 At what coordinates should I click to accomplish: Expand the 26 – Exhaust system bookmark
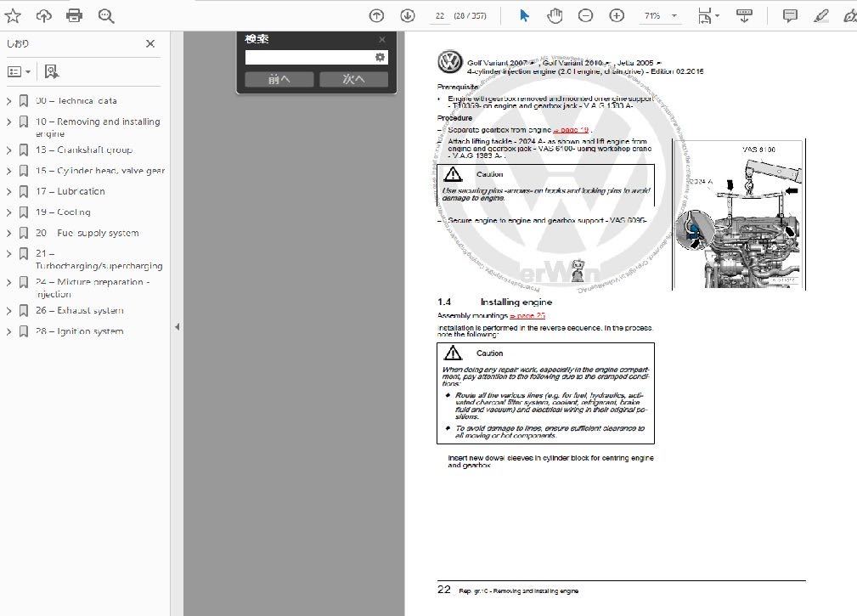tap(8, 310)
